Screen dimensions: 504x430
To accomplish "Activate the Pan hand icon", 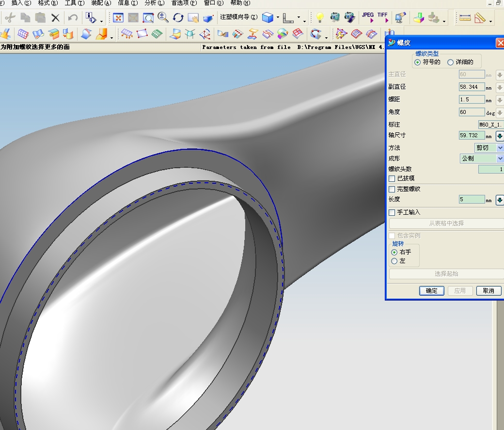I will pos(193,17).
